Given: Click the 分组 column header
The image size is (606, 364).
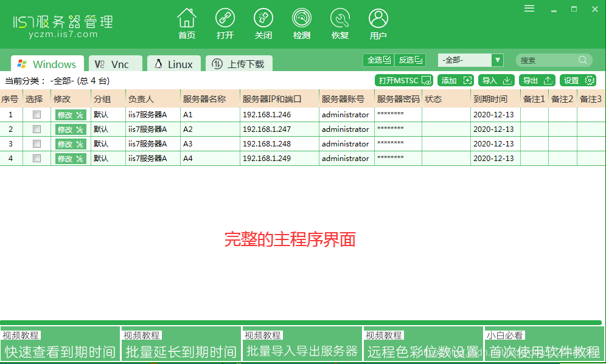Looking at the screenshot, I should pyautogui.click(x=108, y=99).
